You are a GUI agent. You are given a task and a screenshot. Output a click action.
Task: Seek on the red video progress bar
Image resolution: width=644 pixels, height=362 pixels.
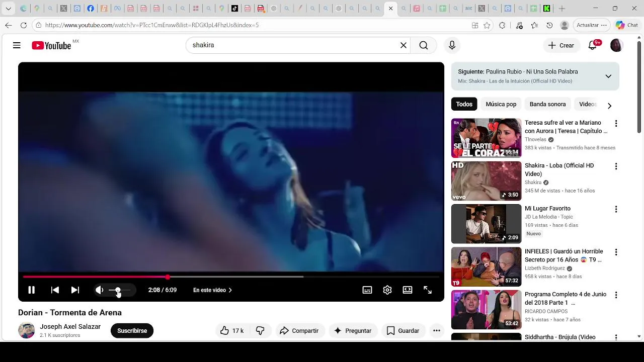click(231, 277)
